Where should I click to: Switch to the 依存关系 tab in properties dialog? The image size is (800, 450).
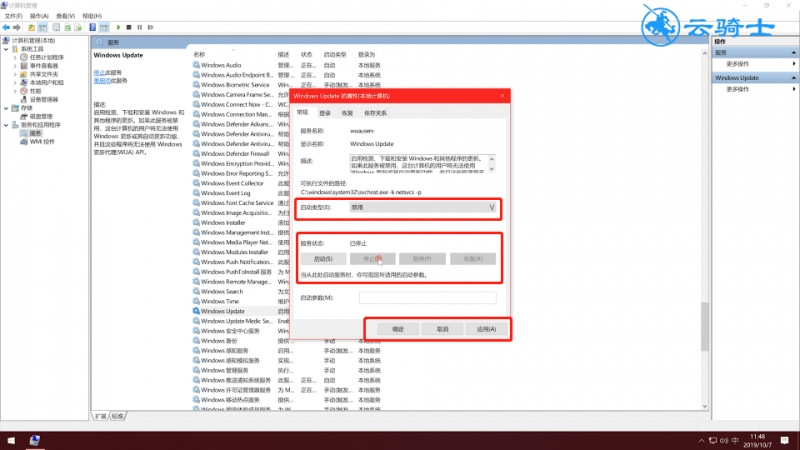click(376, 113)
